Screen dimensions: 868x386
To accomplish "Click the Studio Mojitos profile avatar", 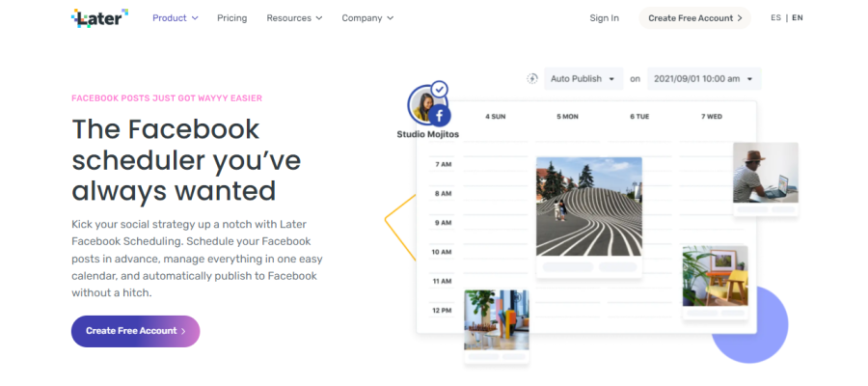I will [423, 105].
